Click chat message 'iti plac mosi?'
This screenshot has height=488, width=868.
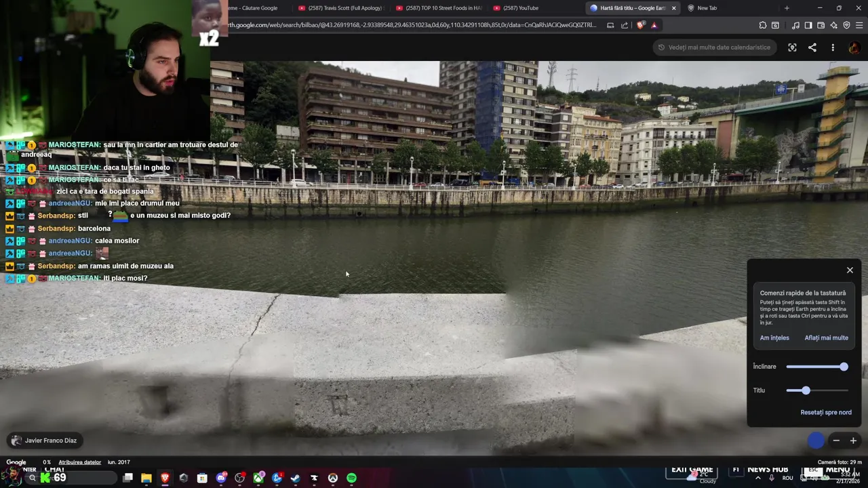click(125, 278)
